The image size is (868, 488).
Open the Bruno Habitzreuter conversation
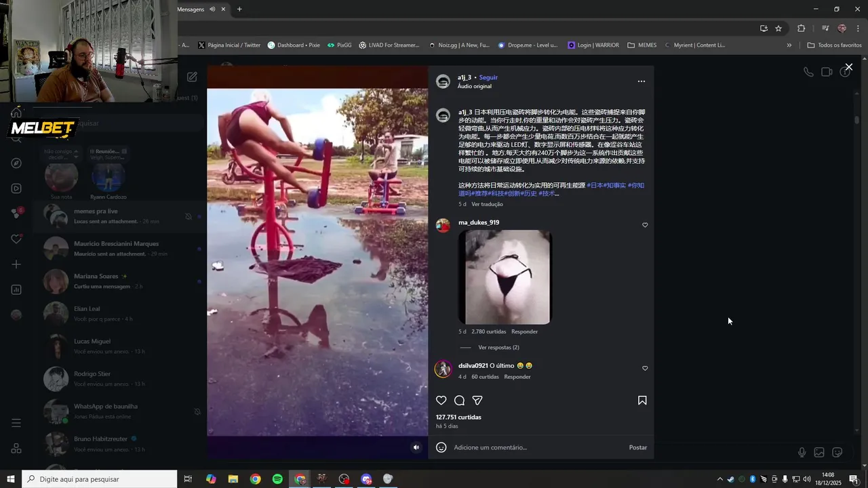pos(119,444)
